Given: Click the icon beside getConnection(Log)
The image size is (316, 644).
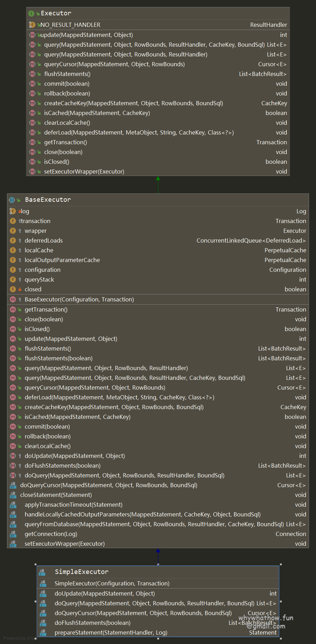Looking at the screenshot, I should [x=13, y=534].
